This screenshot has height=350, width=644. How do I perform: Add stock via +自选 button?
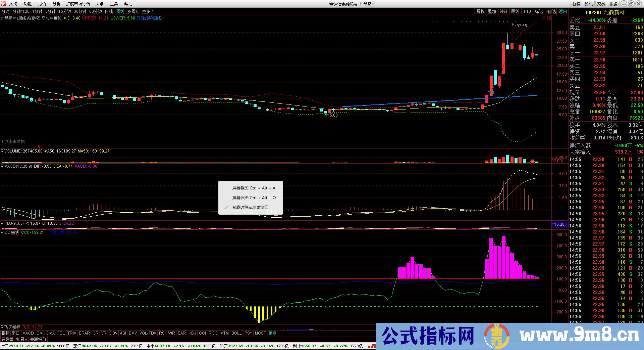[551, 11]
